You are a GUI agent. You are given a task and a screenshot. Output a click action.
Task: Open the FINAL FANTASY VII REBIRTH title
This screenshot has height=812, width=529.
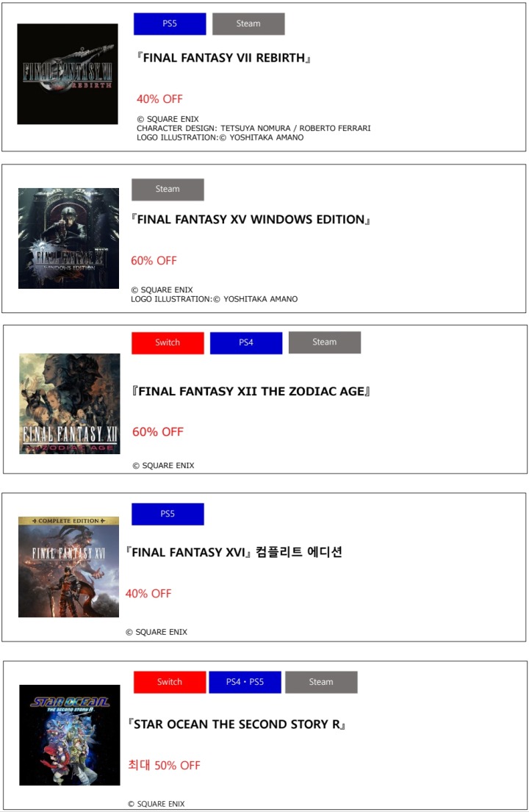click(x=224, y=58)
